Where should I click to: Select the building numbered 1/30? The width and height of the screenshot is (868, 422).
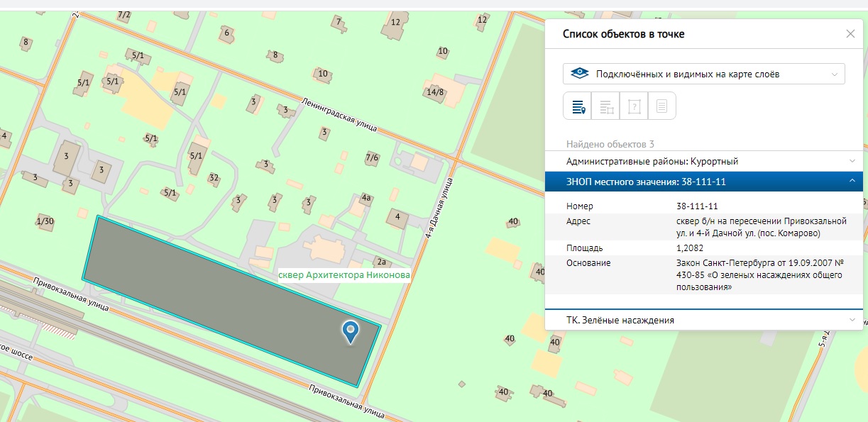click(x=45, y=221)
